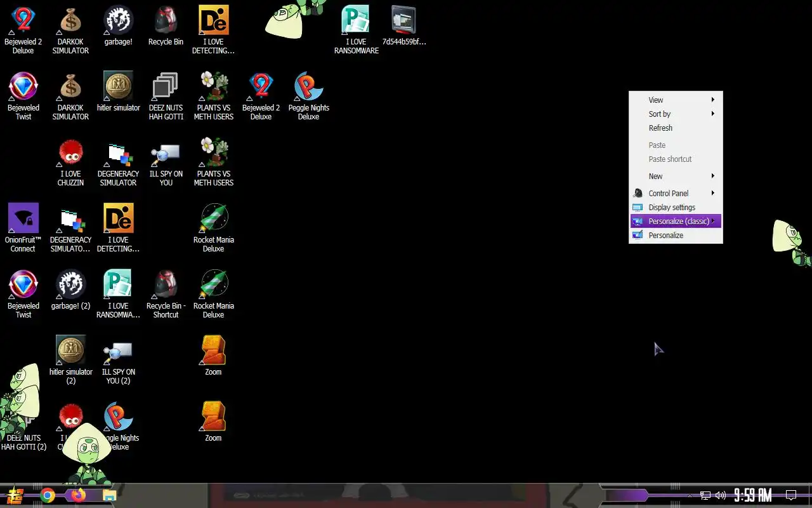Show hidden tray icons via the chevron
Viewport: 812px width, 508px height.
pyautogui.click(x=690, y=495)
